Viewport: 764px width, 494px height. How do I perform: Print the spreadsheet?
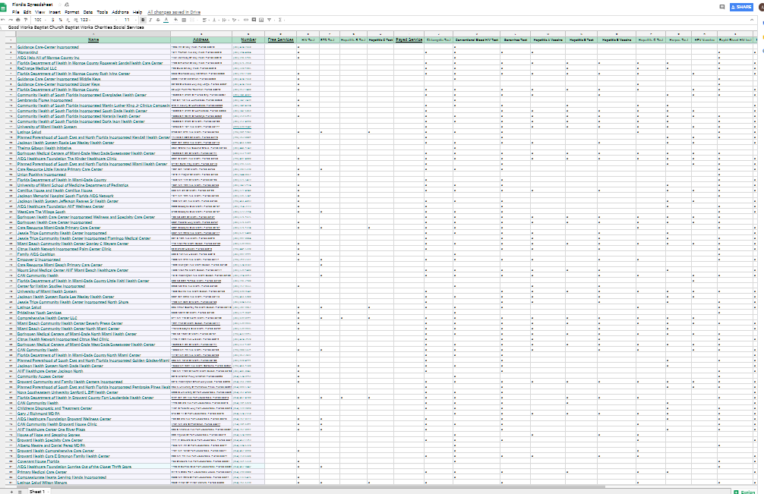(x=18, y=20)
